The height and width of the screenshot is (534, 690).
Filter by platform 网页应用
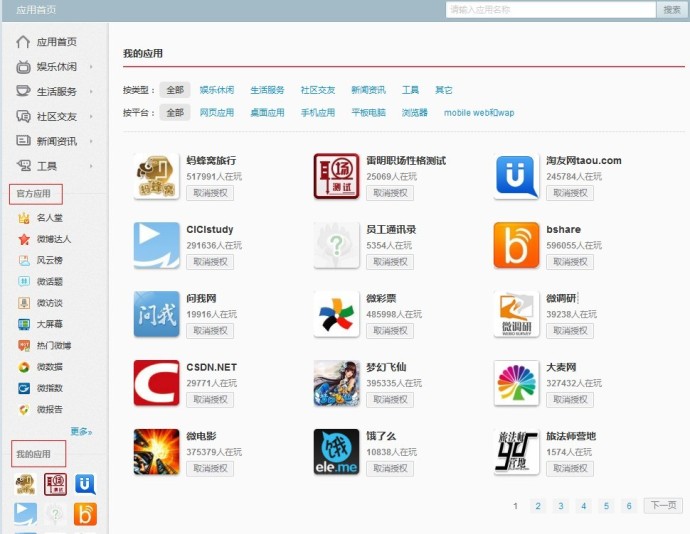click(217, 113)
